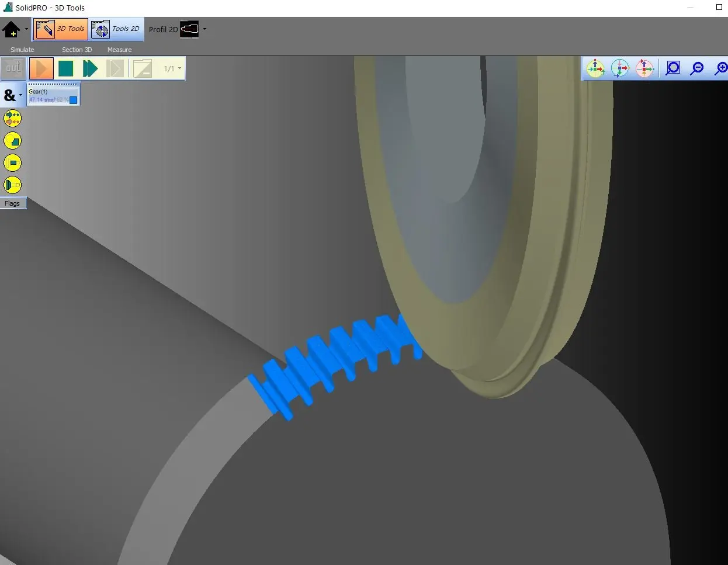The width and height of the screenshot is (728, 565).
Task: Click the fast-forward double arrow icon
Action: (90, 68)
